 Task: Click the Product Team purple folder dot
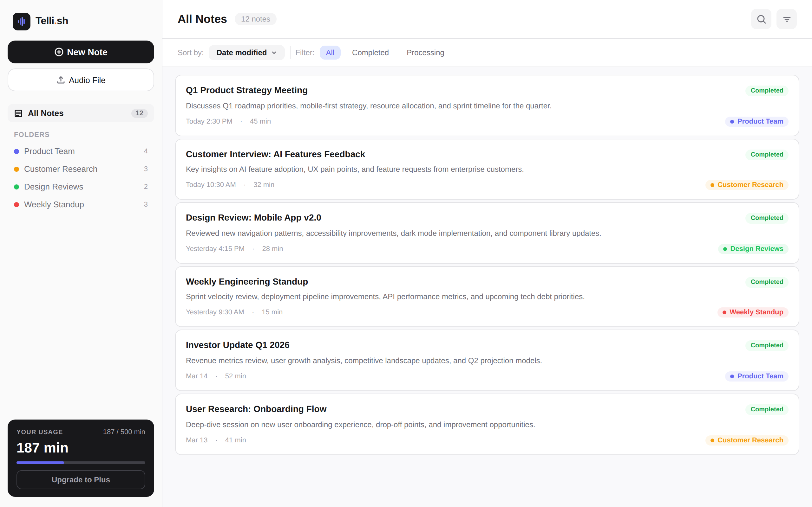16,151
